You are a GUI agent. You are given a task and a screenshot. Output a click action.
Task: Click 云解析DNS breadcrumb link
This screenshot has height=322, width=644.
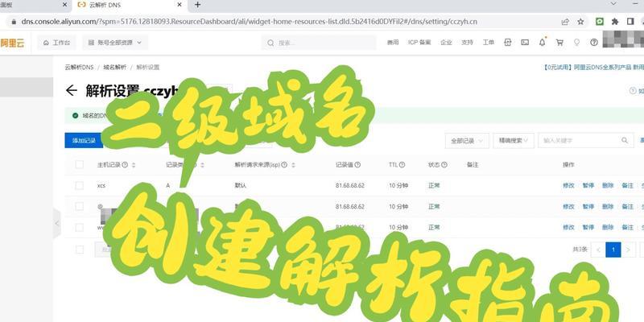click(79, 68)
